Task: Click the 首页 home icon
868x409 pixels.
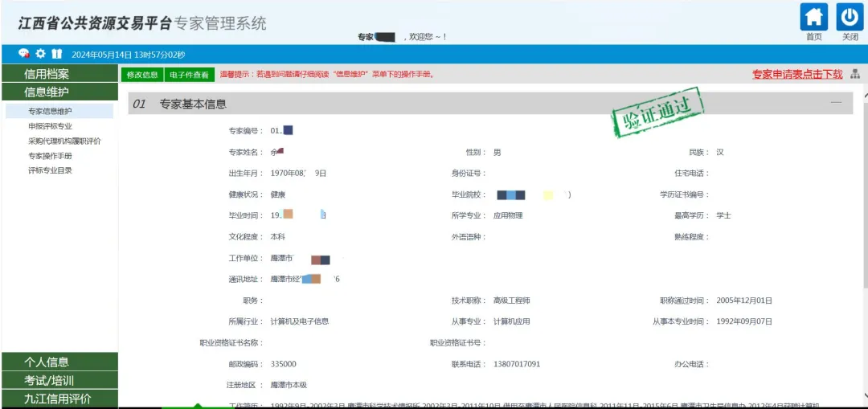Action: (x=813, y=17)
